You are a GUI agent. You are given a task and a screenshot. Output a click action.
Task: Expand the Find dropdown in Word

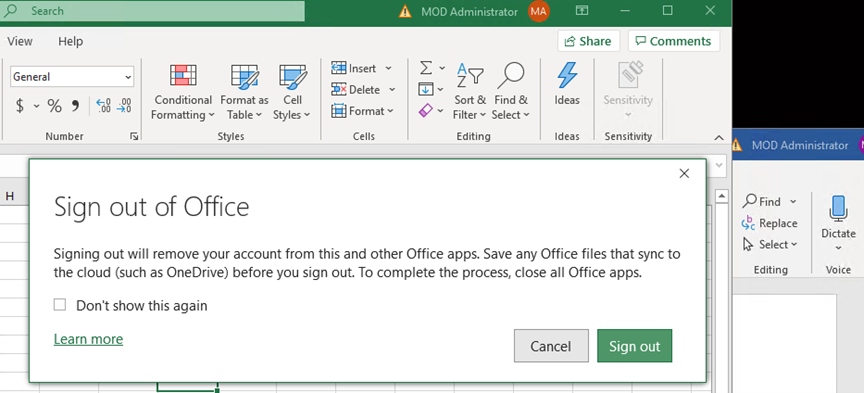pos(793,202)
